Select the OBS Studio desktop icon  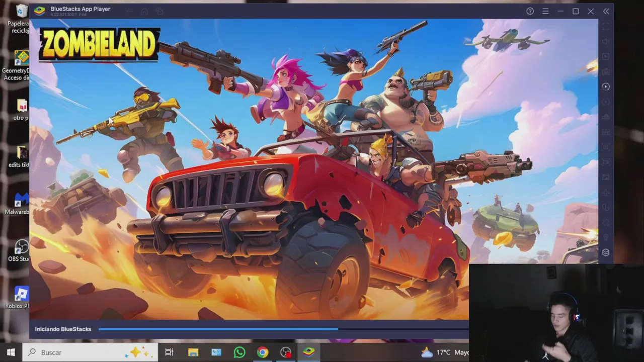(20, 250)
